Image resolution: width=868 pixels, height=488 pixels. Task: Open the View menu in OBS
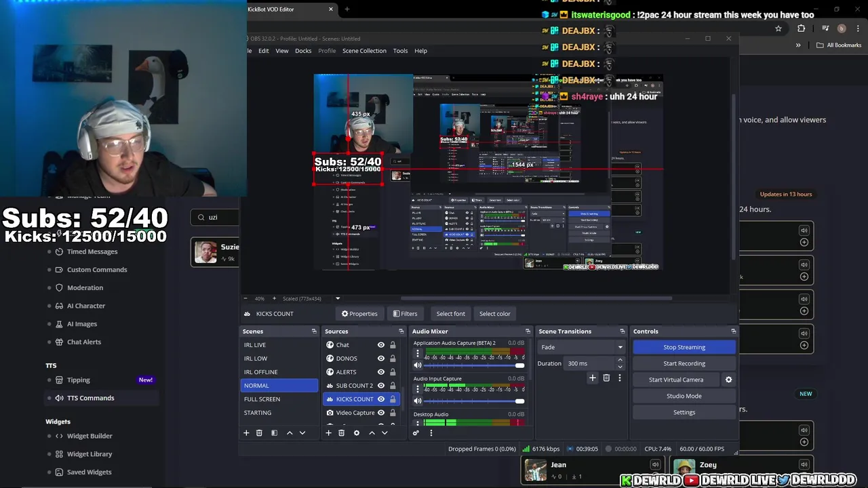coord(281,51)
